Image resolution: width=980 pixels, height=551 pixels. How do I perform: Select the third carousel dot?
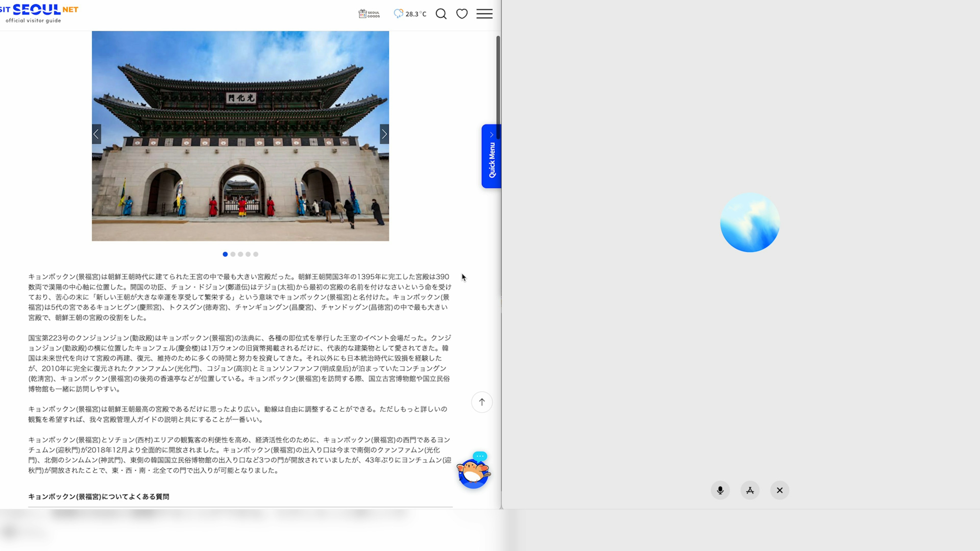click(x=240, y=254)
